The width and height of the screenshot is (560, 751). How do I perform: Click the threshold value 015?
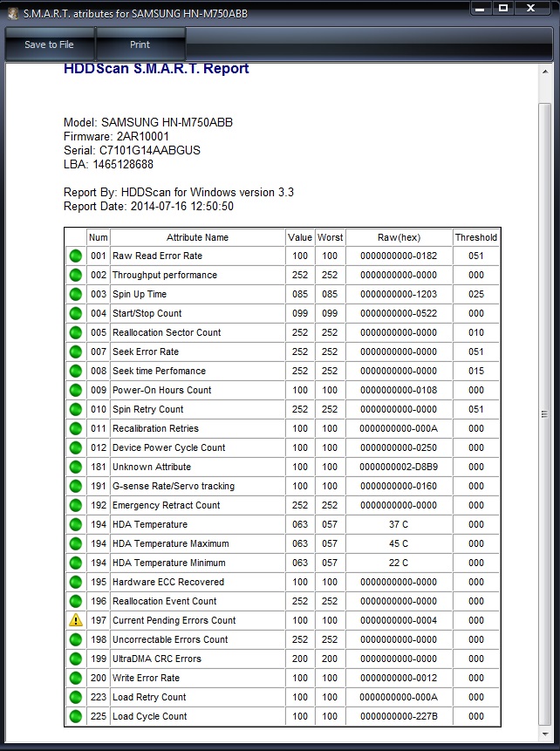(476, 371)
